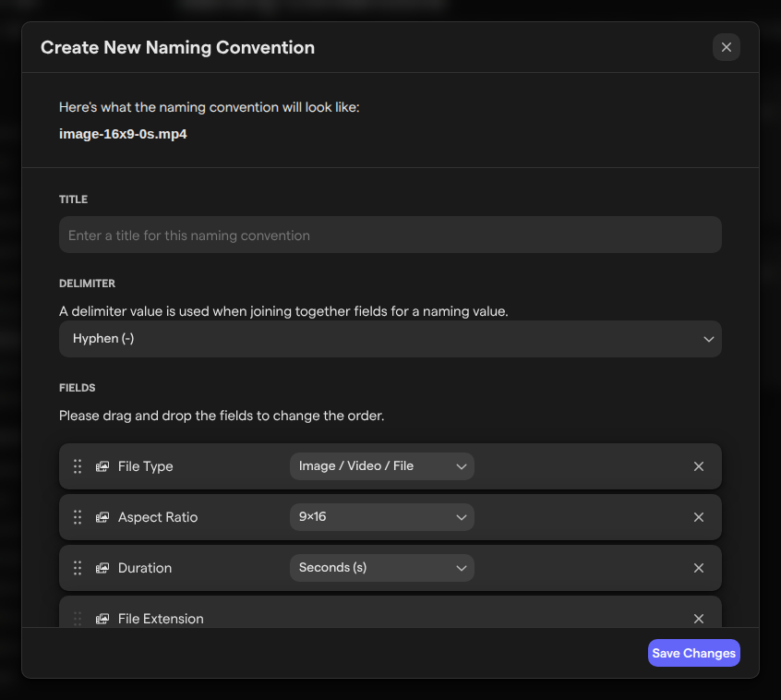Click the File Type media icon

(102, 466)
